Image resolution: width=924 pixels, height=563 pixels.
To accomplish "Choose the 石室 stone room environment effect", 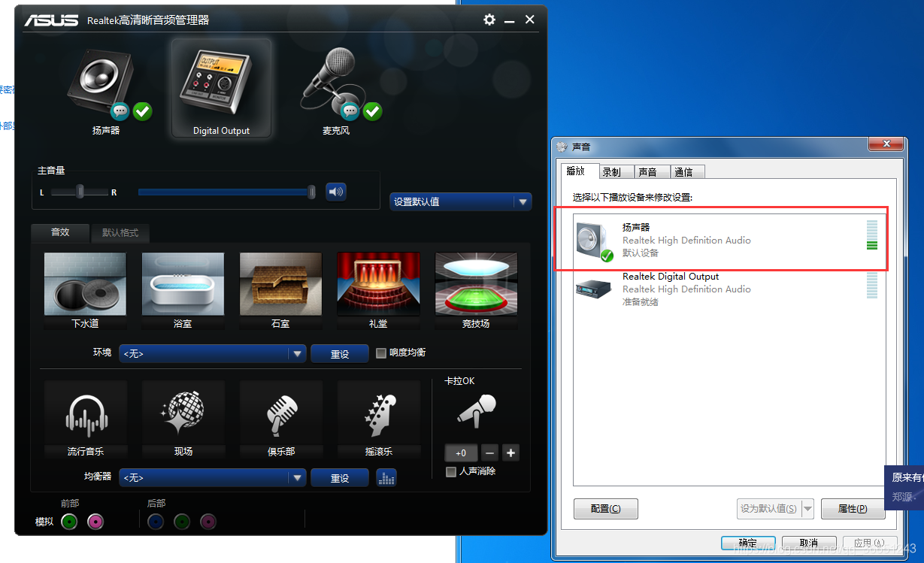I will (281, 285).
